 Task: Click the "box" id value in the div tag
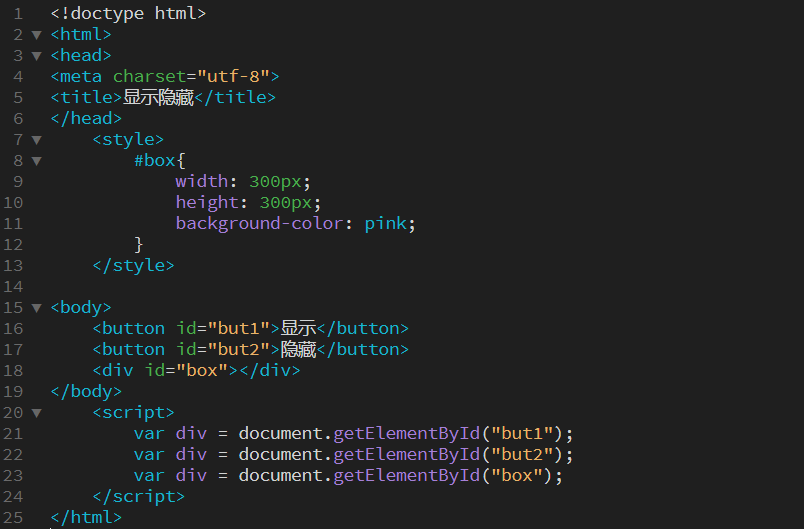202,371
